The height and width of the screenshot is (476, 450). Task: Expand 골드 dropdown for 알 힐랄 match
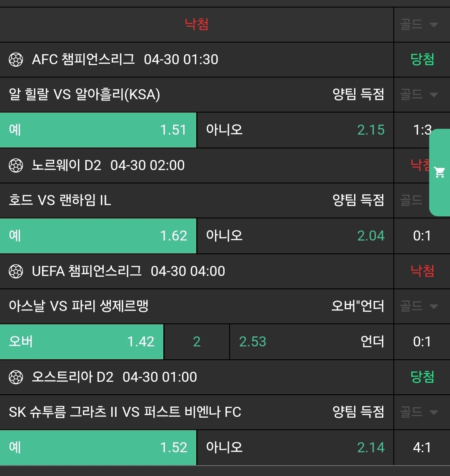[419, 95]
